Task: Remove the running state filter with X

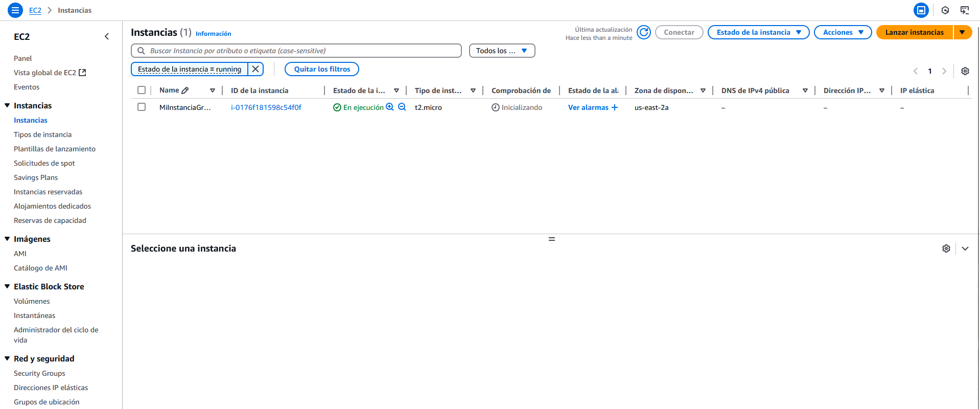Action: (255, 69)
